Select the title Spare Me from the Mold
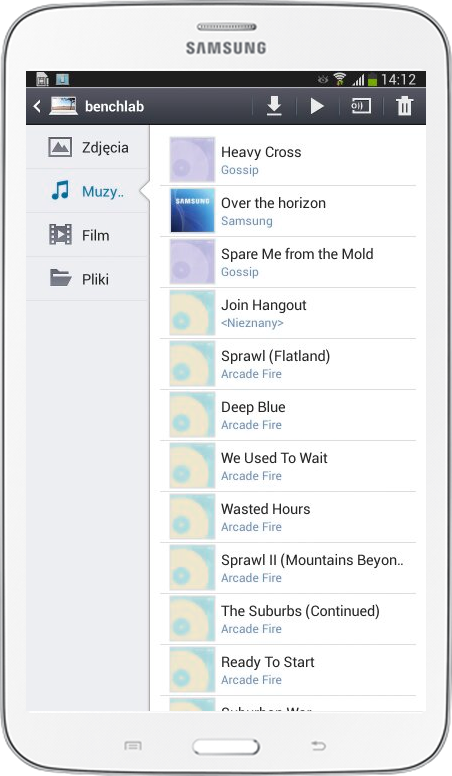 tap(297, 254)
